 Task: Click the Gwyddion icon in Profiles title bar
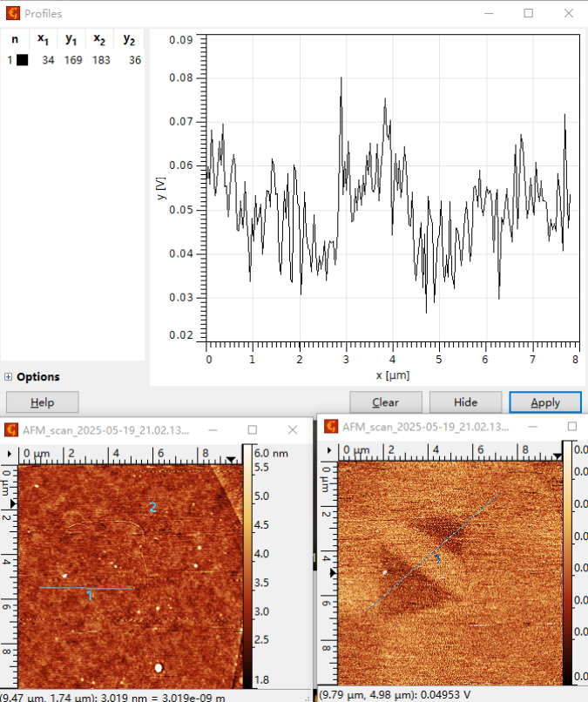click(x=12, y=14)
